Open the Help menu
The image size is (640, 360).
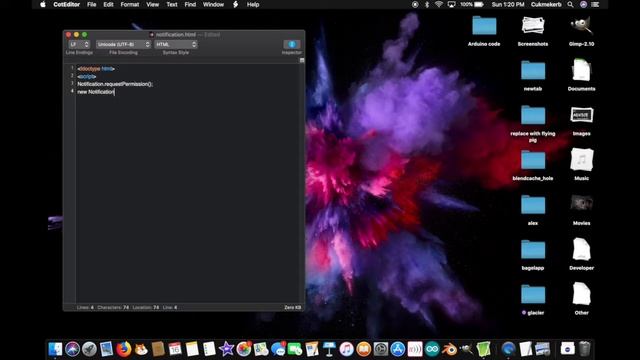click(x=253, y=4)
